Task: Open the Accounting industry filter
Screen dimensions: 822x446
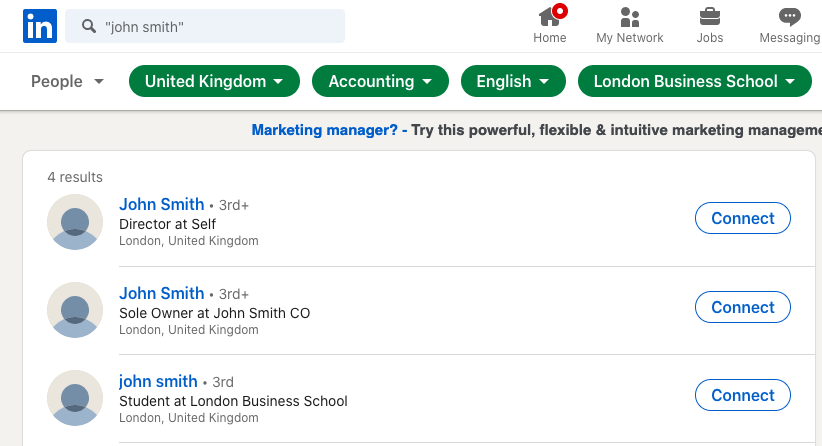Action: tap(380, 82)
